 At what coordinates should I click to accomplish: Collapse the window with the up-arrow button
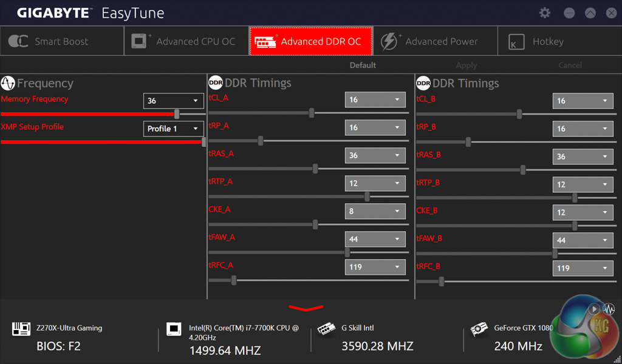coord(590,13)
